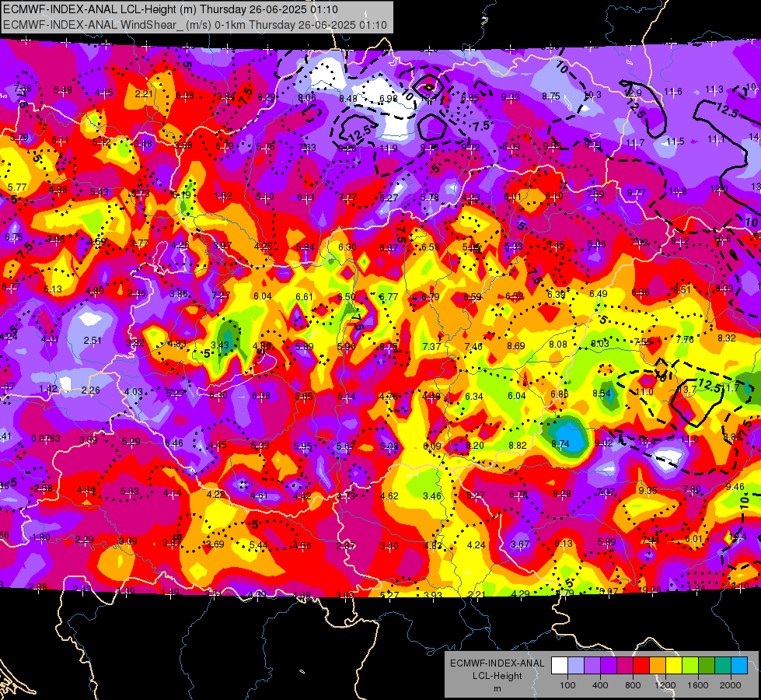This screenshot has height=700, width=761.
Task: Click the wind shear value '6.04' near Balaton
Action: point(263,296)
